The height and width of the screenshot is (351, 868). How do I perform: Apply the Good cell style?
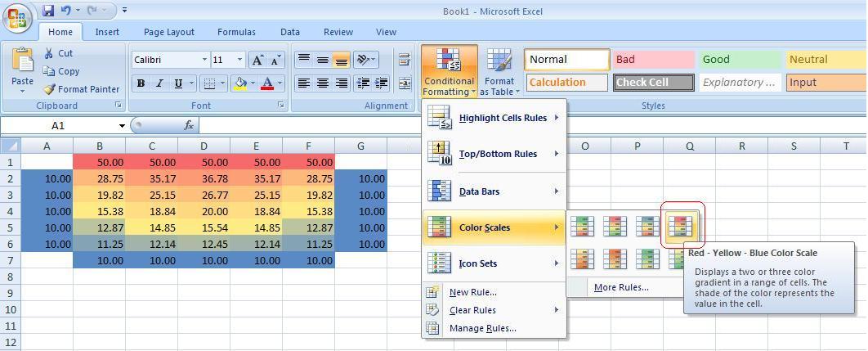coord(740,60)
